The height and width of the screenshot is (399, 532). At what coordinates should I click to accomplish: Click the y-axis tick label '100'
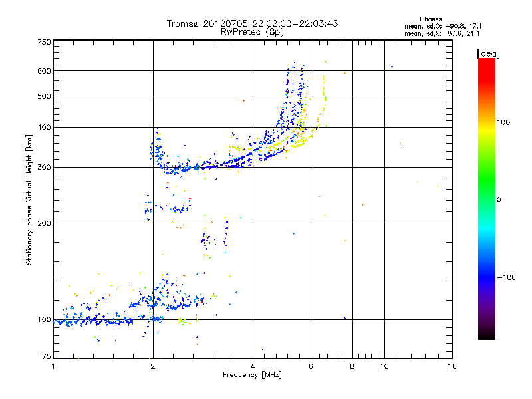pyautogui.click(x=44, y=320)
